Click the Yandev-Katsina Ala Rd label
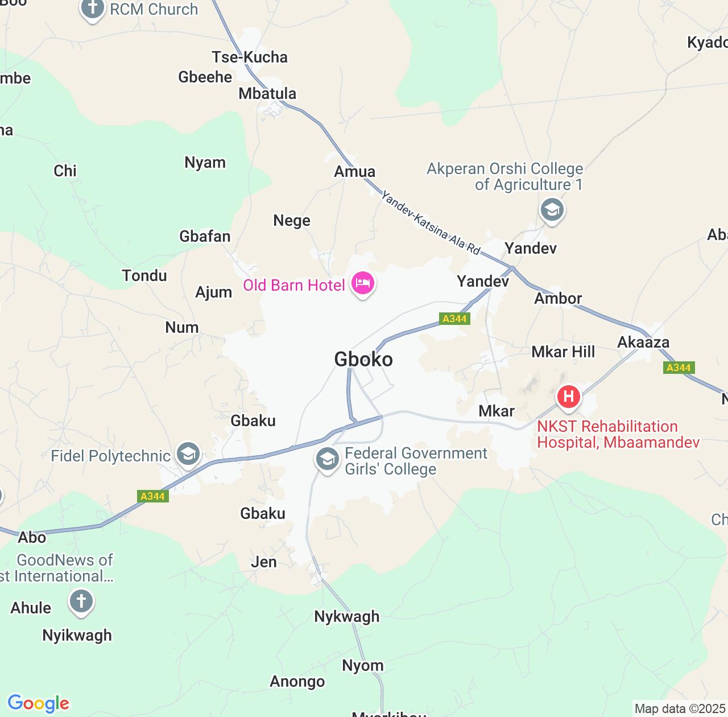Viewport: 728px width, 717px height. point(431,222)
